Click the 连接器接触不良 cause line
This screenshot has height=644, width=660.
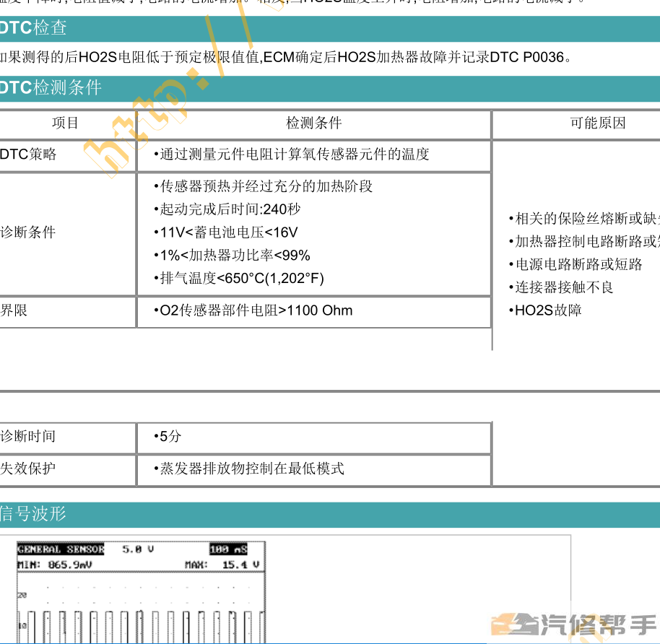click(560, 288)
